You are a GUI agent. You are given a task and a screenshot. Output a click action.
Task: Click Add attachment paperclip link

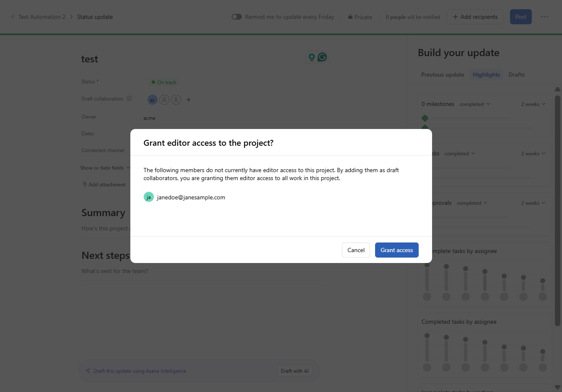[x=104, y=185]
